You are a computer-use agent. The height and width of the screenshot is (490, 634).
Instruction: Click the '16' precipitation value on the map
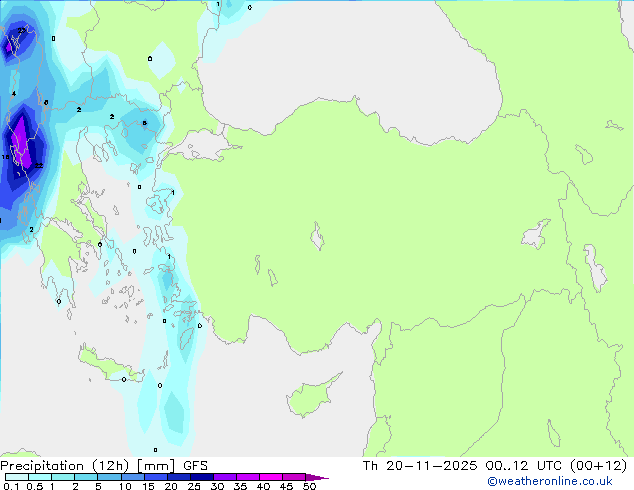click(x=5, y=157)
